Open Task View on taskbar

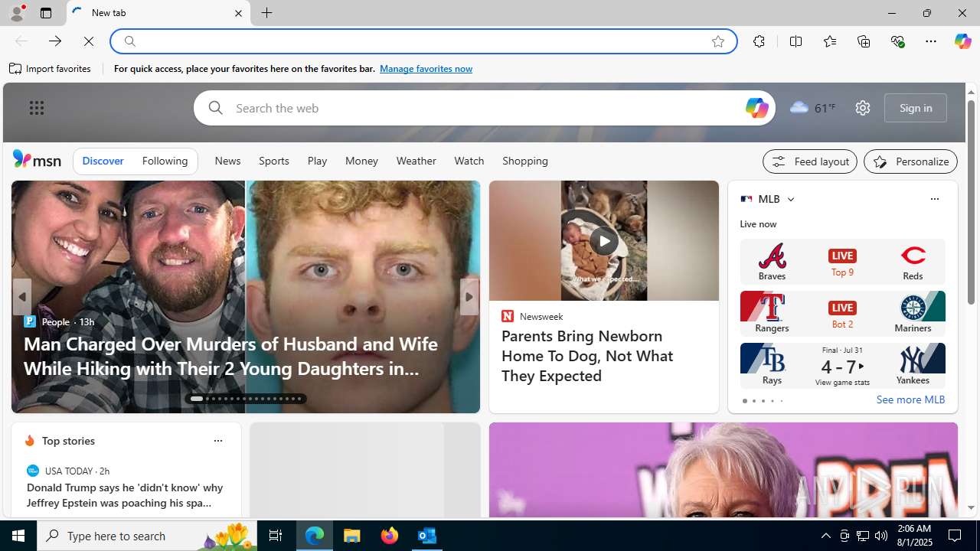pos(276,536)
